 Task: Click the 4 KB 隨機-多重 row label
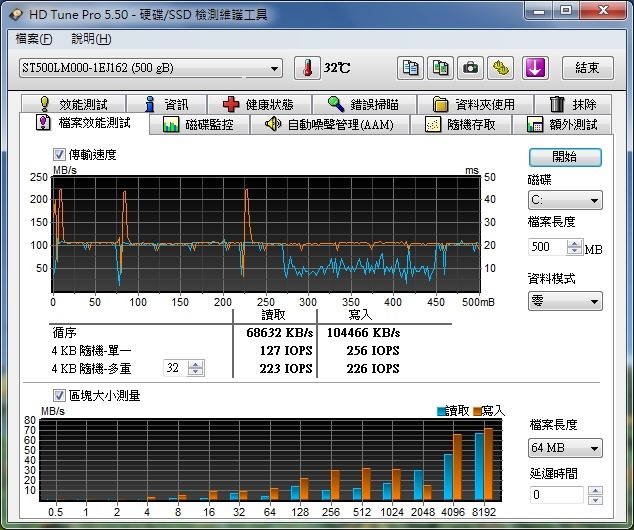click(x=91, y=369)
